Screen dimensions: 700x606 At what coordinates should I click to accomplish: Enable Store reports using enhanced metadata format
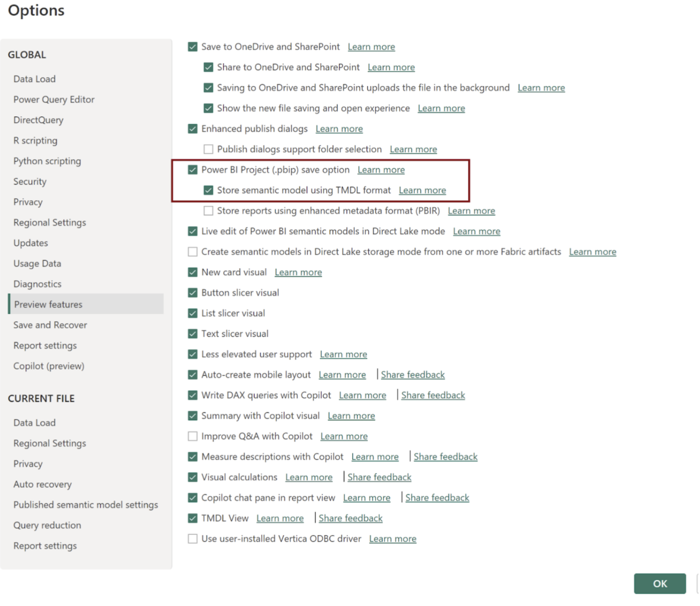point(208,211)
